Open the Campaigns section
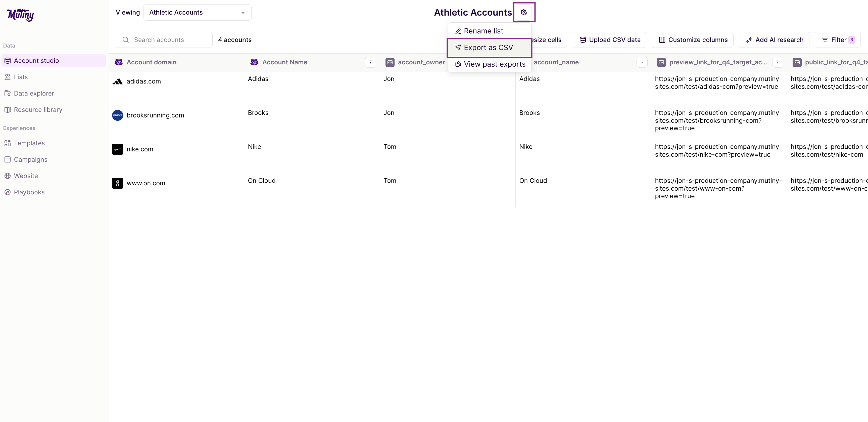868x422 pixels. [x=30, y=159]
